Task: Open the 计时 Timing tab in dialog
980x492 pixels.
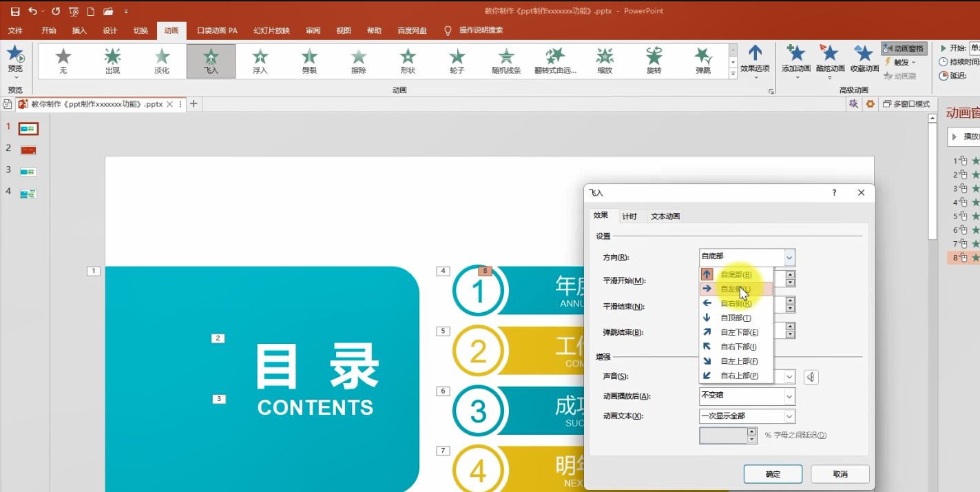Action: 629,216
